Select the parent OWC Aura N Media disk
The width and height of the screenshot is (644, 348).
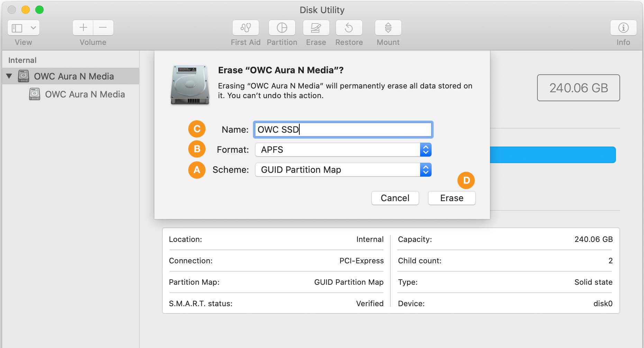[x=74, y=76]
